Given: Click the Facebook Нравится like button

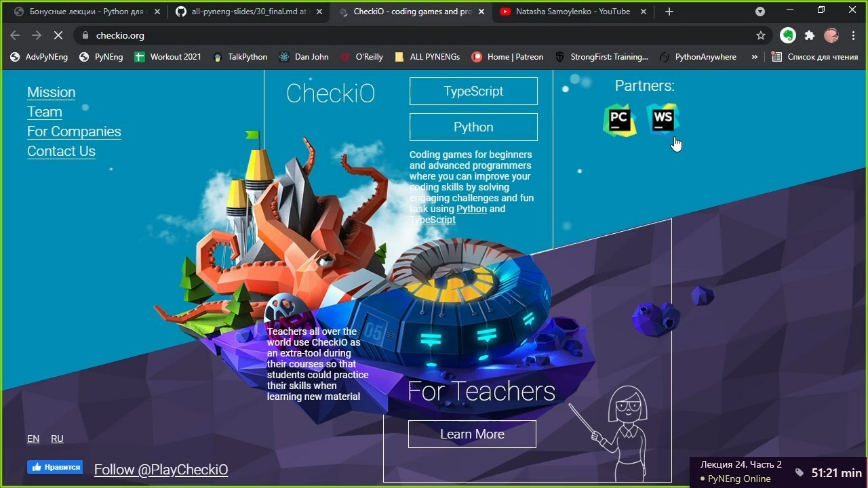Looking at the screenshot, I should click(55, 467).
